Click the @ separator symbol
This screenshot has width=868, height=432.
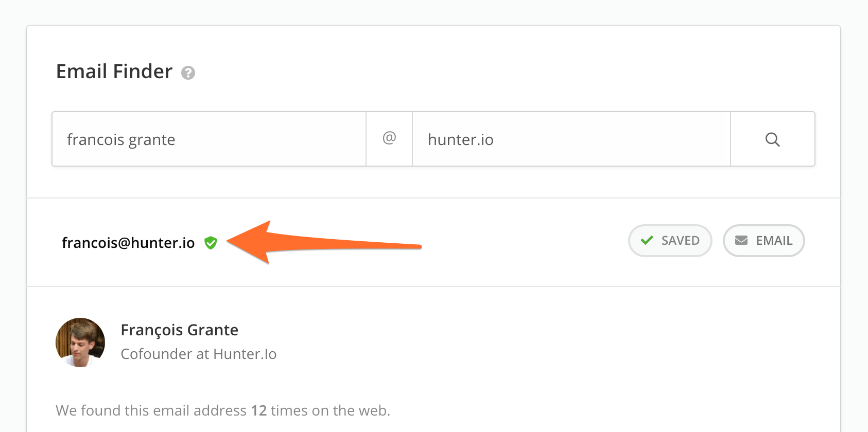389,138
